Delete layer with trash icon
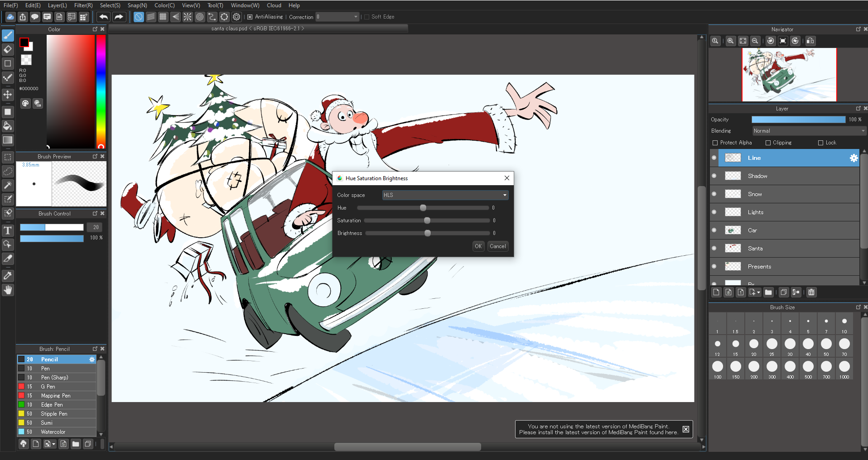This screenshot has height=460, width=868. click(811, 292)
